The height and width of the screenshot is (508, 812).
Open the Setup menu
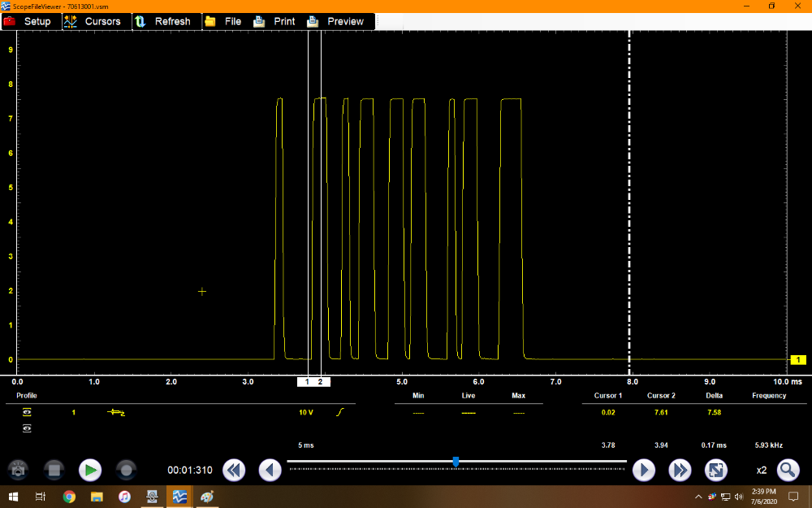click(x=29, y=21)
